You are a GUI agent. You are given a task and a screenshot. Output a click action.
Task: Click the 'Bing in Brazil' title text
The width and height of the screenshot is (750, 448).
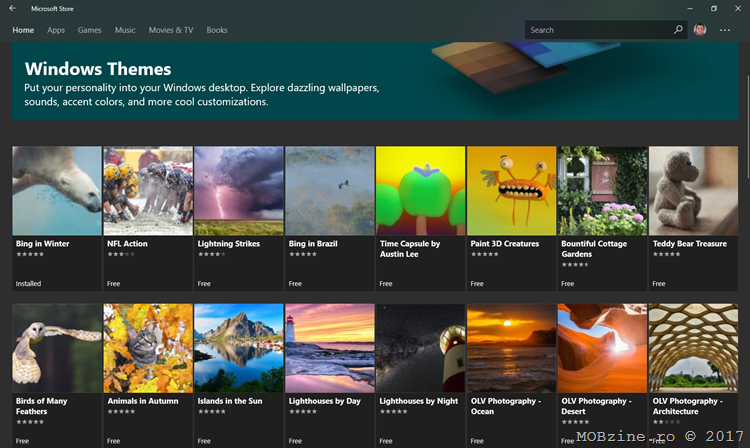[313, 243]
